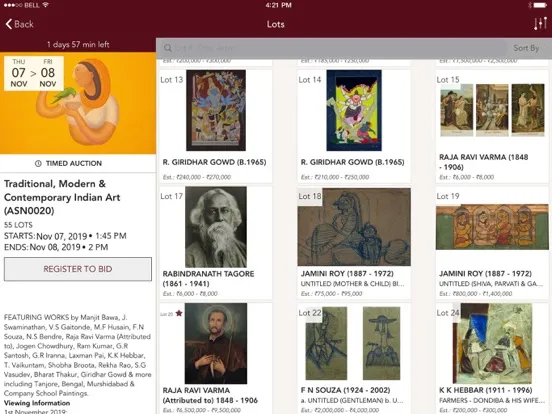This screenshot has width=552, height=414.
Task: Open the Sort By dropdown
Action: [x=526, y=48]
